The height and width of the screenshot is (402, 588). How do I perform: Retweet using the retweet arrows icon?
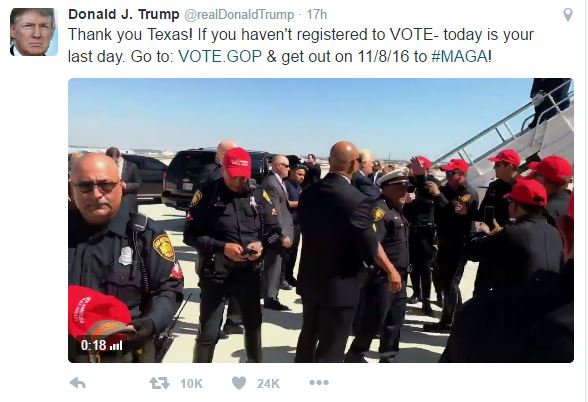[159, 383]
